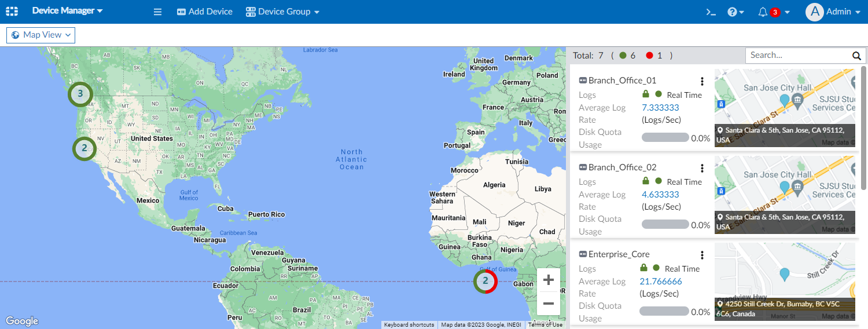Image resolution: width=868 pixels, height=329 pixels.
Task: Open map Keyboard shortcuts
Action: point(409,324)
